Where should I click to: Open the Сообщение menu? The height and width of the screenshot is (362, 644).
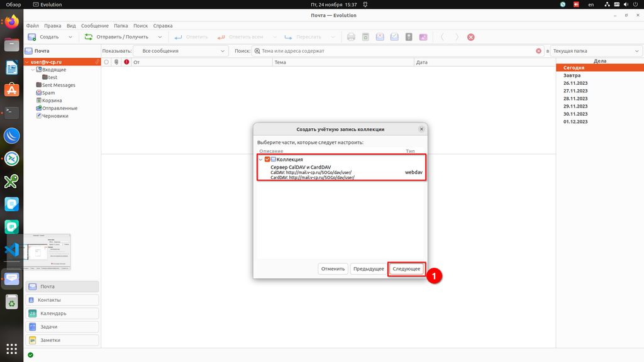94,26
